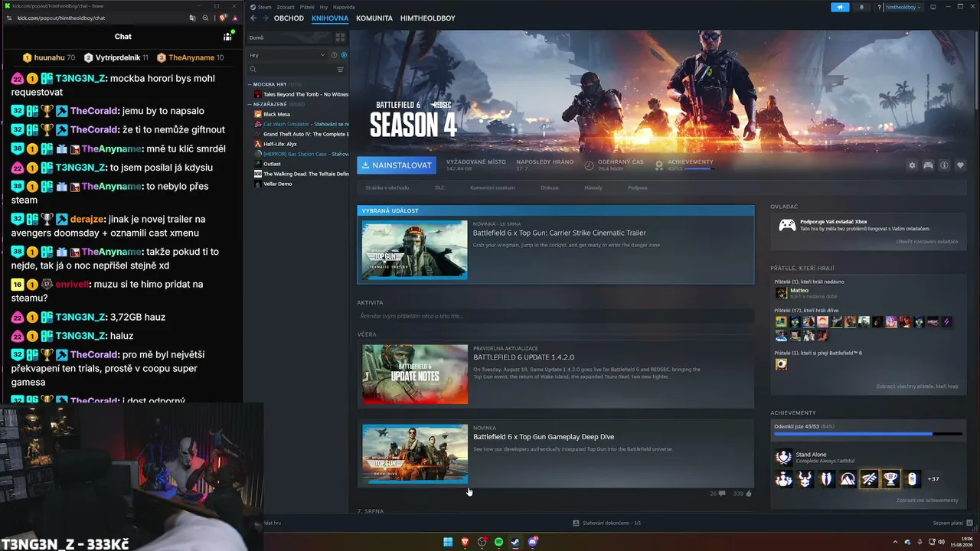Expand the himtheoldboy account menu
980x551 pixels.
[903, 7]
